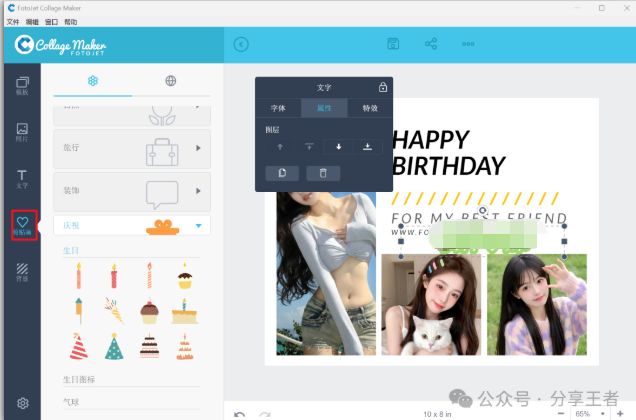Switch to the 字体 tab
The image size is (636, 420).
click(x=278, y=108)
